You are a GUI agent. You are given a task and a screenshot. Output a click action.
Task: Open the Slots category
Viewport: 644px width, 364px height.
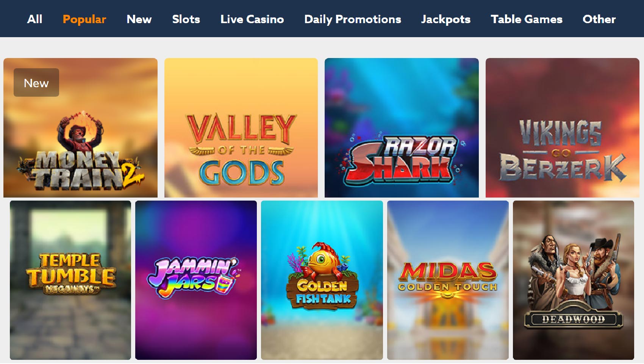click(186, 19)
